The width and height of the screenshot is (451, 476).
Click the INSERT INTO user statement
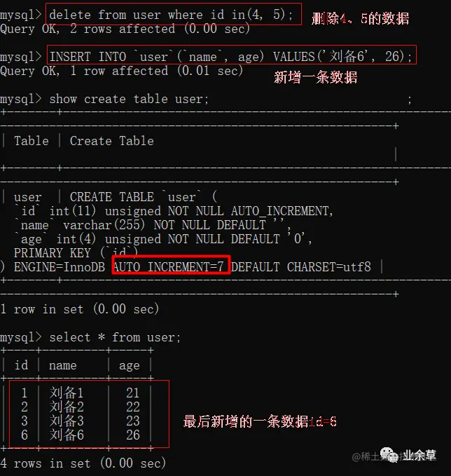[x=231, y=57]
